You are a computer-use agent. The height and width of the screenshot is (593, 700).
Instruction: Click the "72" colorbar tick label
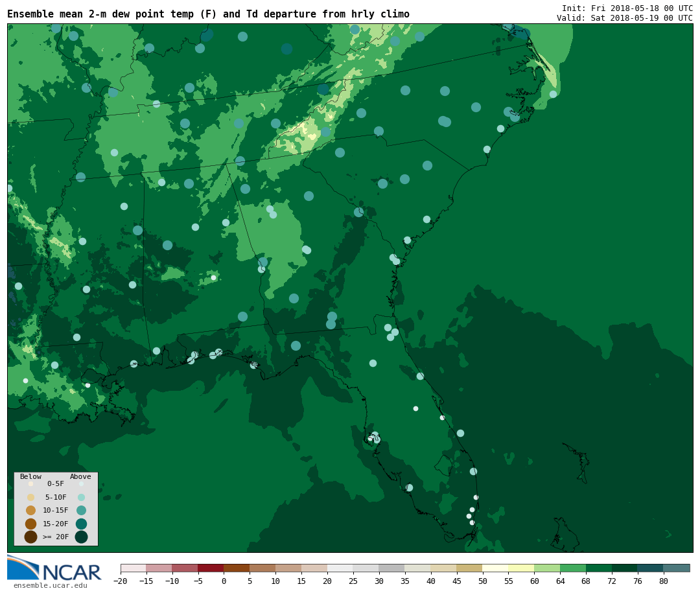pyautogui.click(x=612, y=581)
